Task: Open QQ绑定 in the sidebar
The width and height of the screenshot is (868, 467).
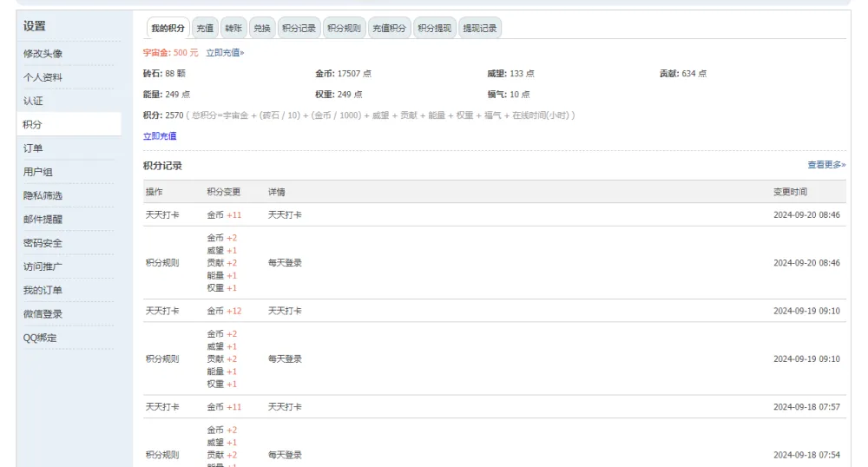Action: click(41, 338)
